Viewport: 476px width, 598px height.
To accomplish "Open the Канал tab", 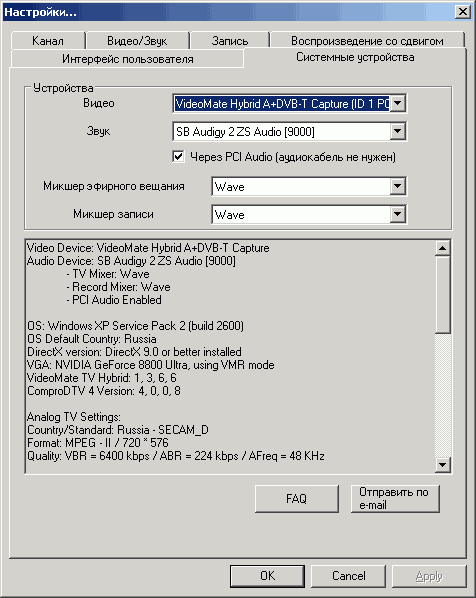I will coord(48,40).
